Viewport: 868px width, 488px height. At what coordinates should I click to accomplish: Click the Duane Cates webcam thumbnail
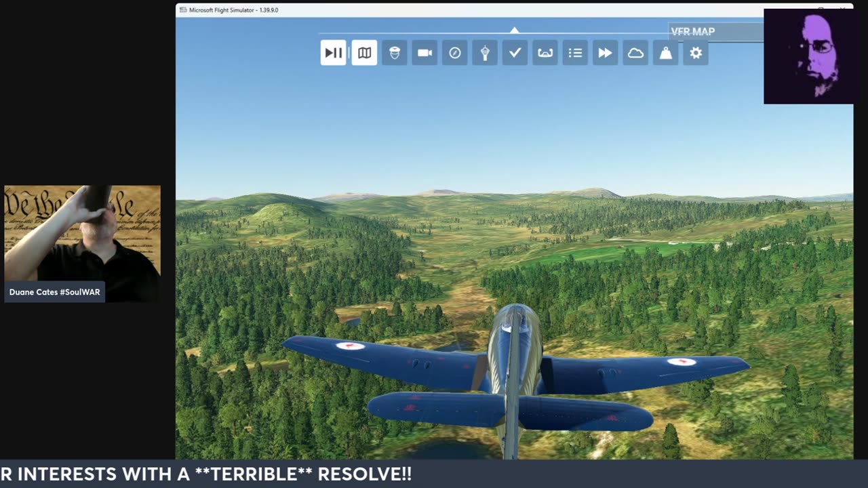pos(83,243)
